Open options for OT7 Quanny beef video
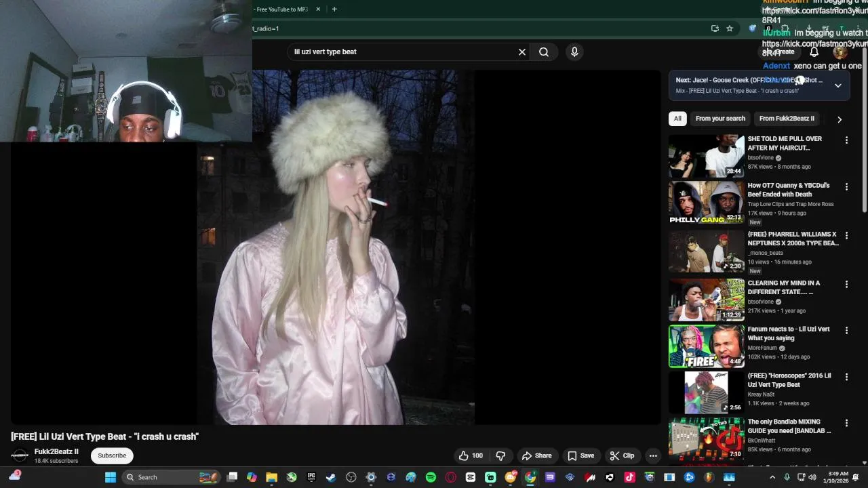The height and width of the screenshot is (488, 868). 846,186
